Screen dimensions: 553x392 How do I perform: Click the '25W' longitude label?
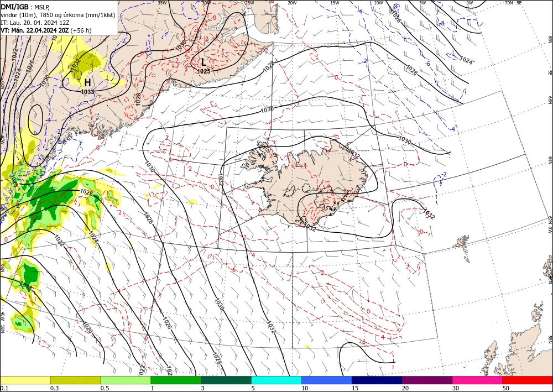pos(249,2)
